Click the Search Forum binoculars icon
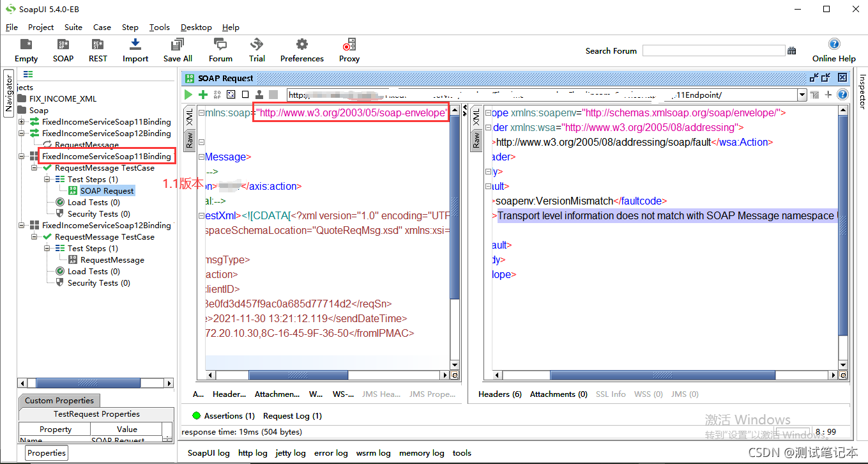 tap(792, 50)
